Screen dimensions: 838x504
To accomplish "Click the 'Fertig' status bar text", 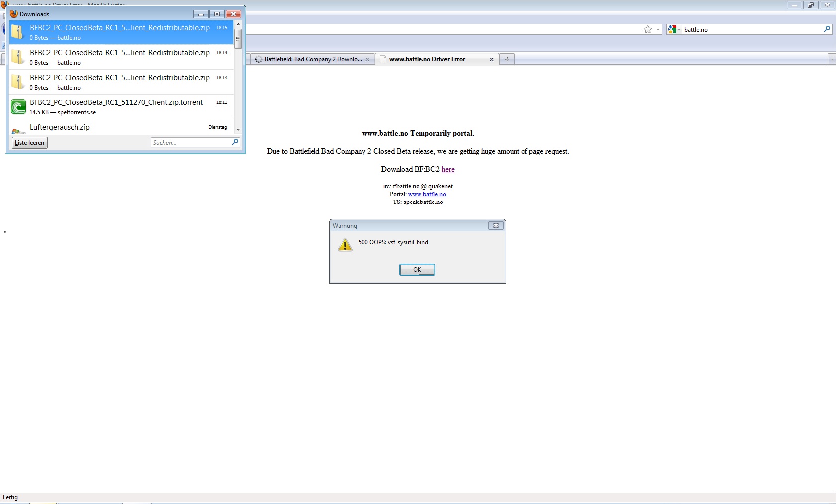I will coord(10,497).
